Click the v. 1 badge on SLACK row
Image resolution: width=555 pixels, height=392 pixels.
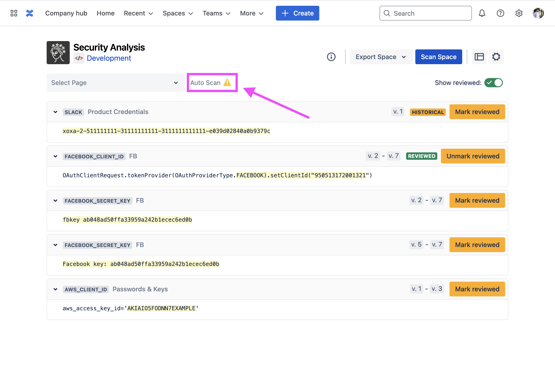pos(398,112)
